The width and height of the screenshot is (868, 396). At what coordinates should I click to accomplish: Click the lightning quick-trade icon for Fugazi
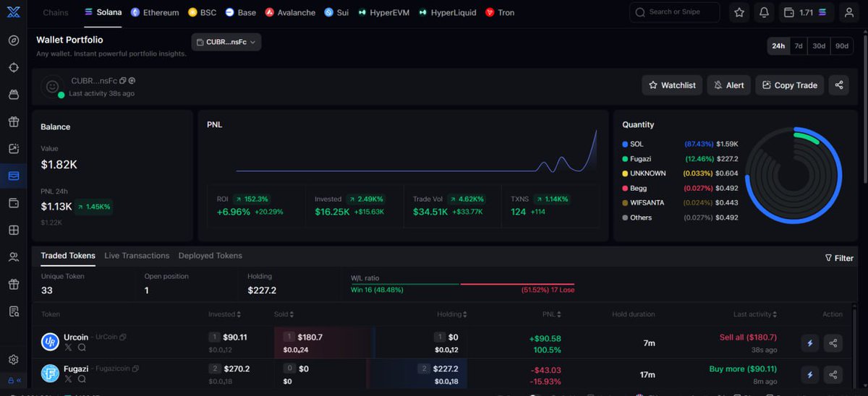pos(810,374)
